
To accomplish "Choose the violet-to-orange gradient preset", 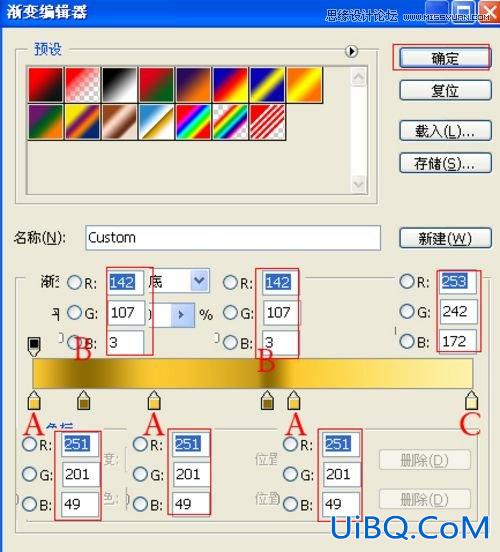I will click(x=193, y=84).
